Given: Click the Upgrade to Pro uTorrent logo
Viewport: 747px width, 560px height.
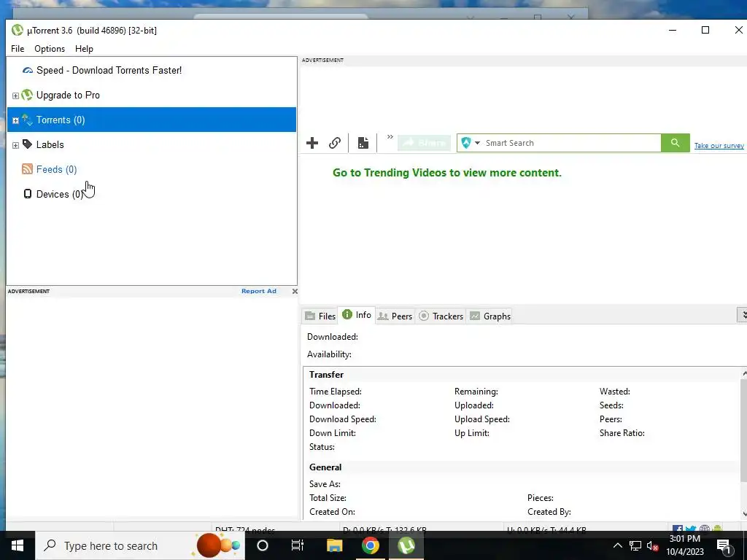Looking at the screenshot, I should click(x=28, y=95).
